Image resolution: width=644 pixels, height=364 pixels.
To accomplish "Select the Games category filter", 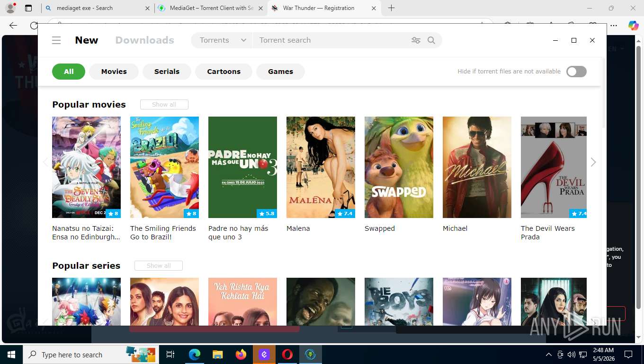I will (280, 72).
